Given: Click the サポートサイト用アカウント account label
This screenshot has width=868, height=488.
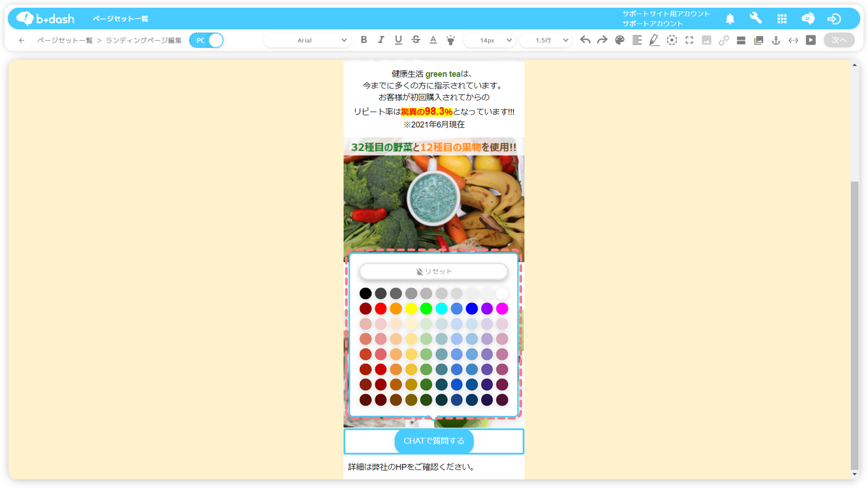Looking at the screenshot, I should [x=666, y=14].
